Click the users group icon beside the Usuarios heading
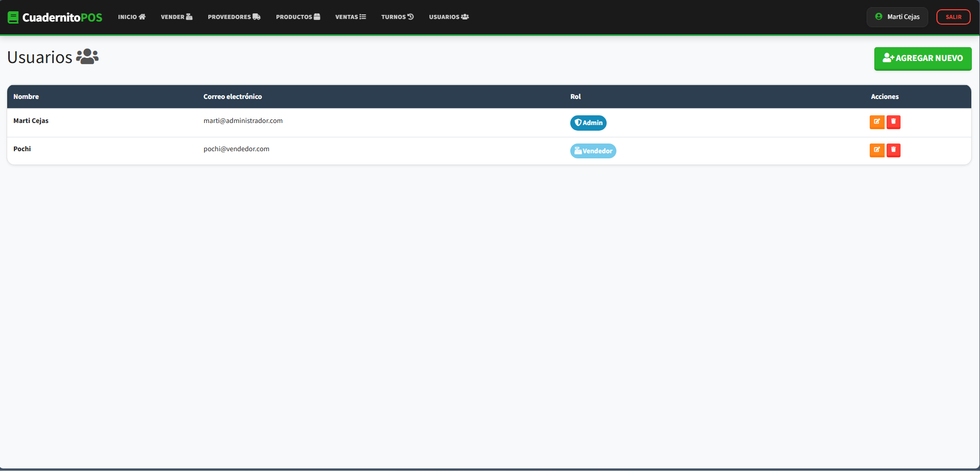980x471 pixels. (x=87, y=56)
